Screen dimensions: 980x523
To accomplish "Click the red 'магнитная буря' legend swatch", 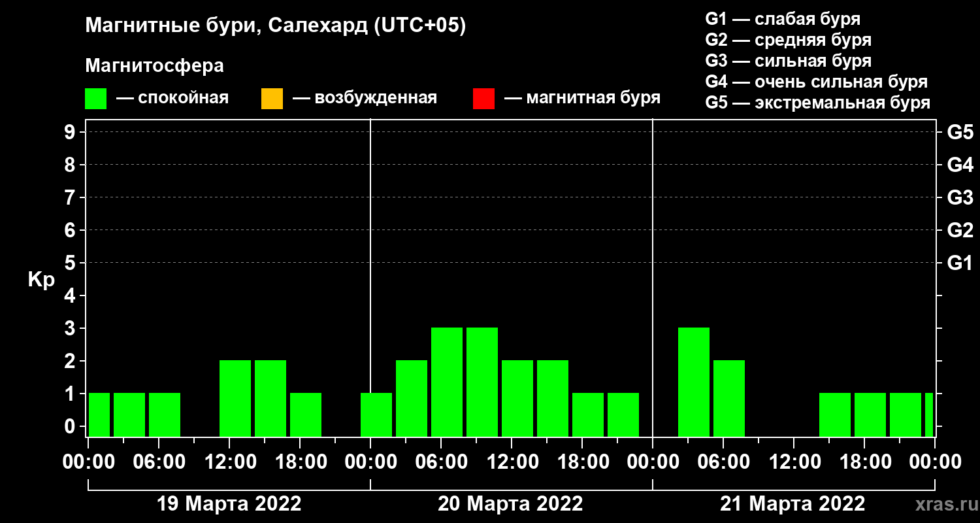I will tap(483, 99).
